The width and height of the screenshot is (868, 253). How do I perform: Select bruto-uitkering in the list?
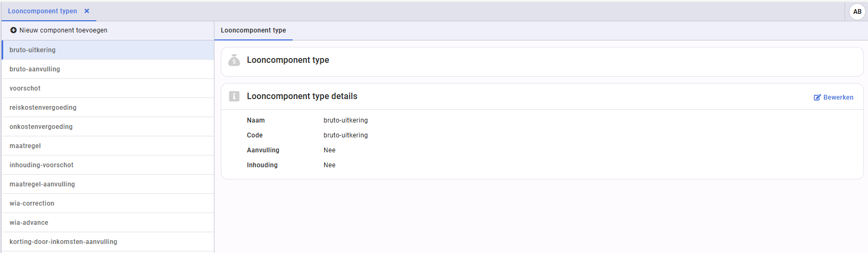click(32, 50)
